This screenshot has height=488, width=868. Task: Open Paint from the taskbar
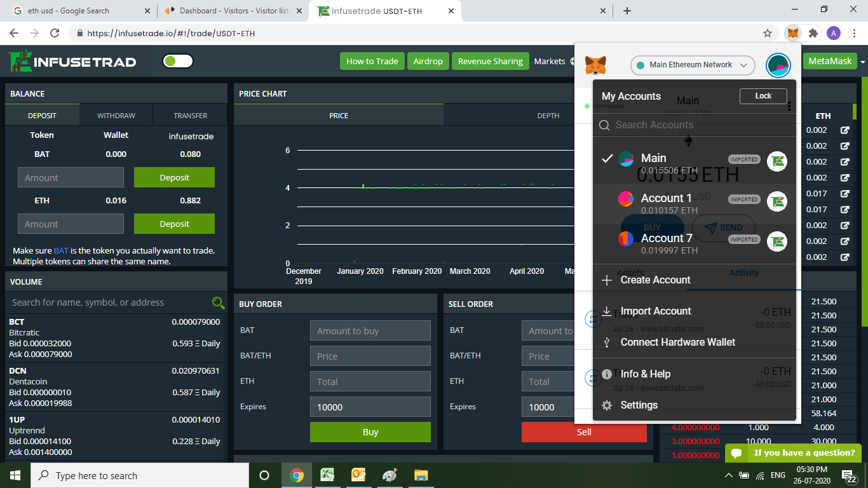click(390, 475)
